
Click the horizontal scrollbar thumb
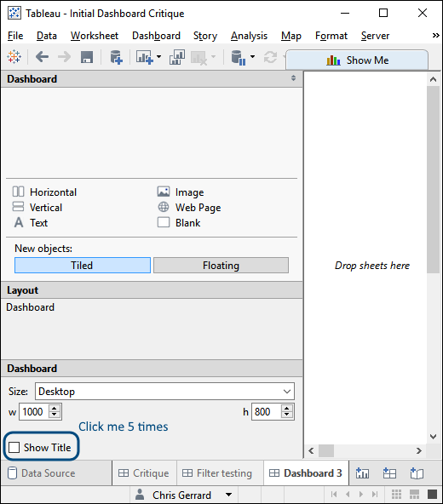[326, 450]
